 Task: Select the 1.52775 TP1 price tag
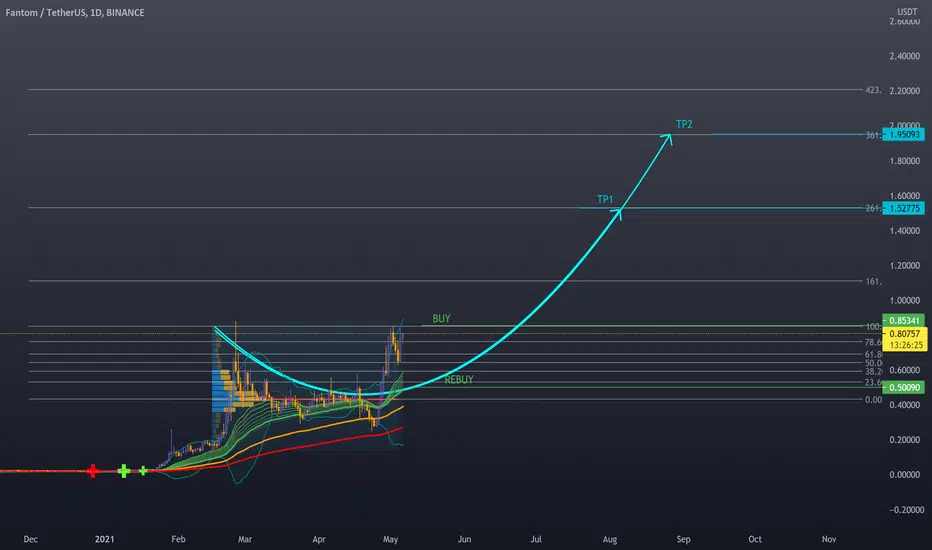[x=903, y=209]
